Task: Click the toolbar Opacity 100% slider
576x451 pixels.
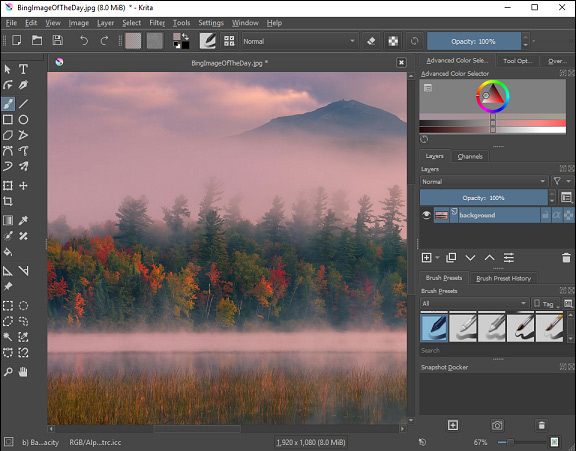Action: [474, 41]
